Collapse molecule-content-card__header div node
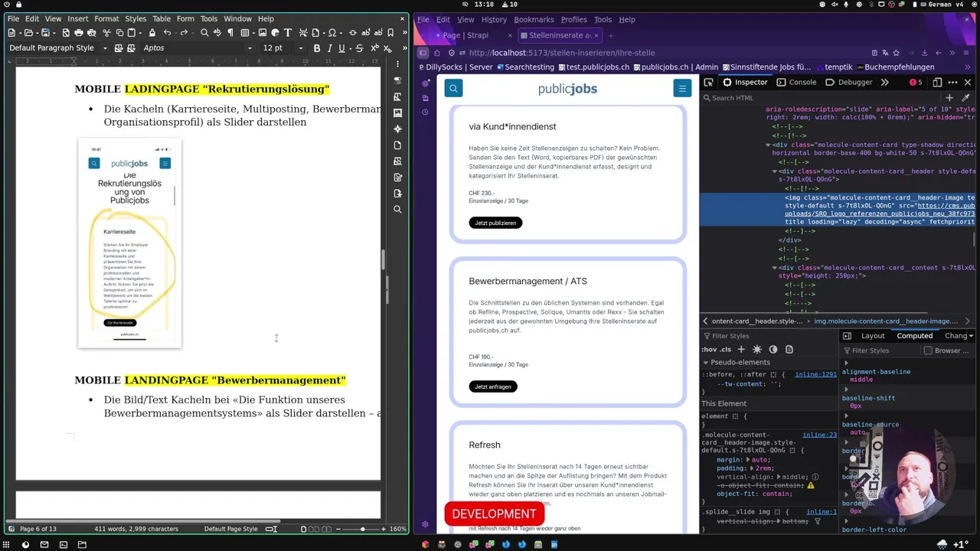Screen dimensions: 980x551 (774, 171)
